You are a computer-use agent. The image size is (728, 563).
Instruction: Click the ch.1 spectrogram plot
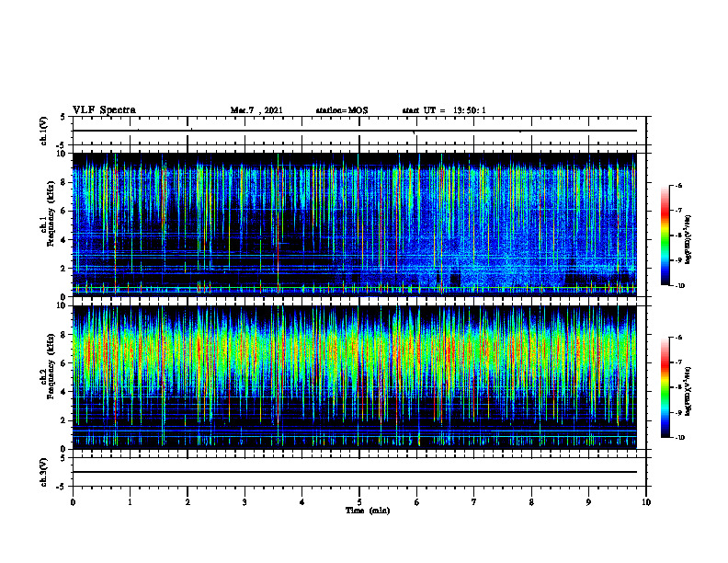point(355,224)
